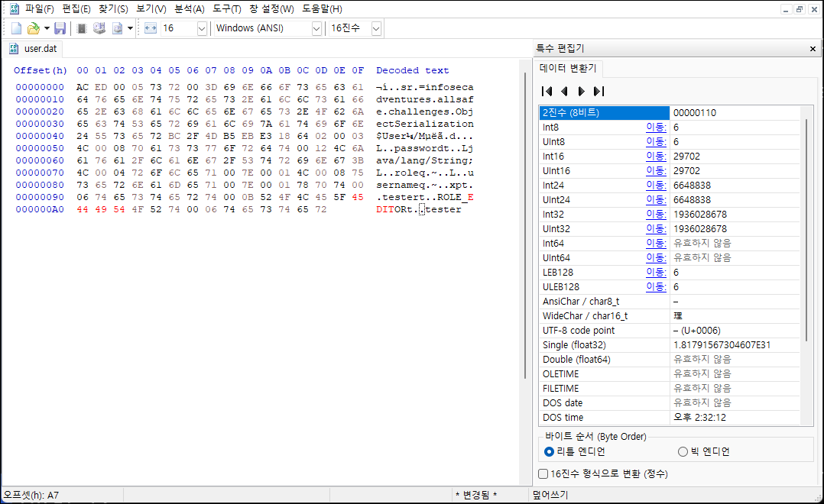Viewport: 824px width, 504px height.
Task: Click the Open RAM memory icon
Action: point(82,28)
